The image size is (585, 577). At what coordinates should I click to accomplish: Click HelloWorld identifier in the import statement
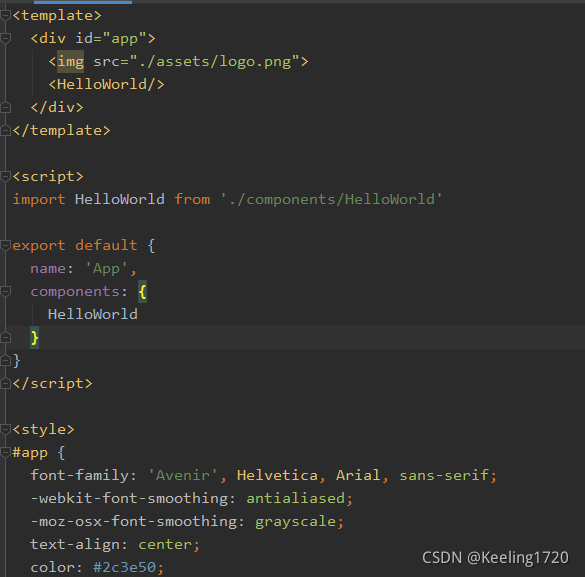point(119,199)
